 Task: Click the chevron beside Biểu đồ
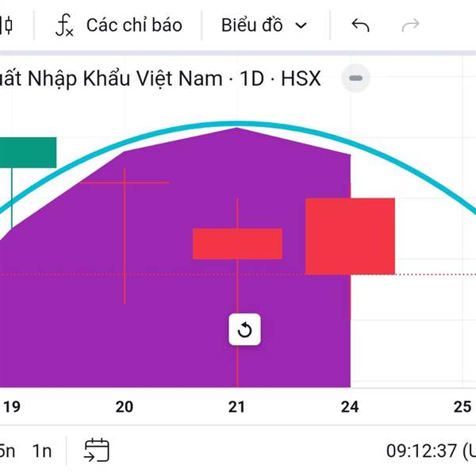[x=301, y=25]
